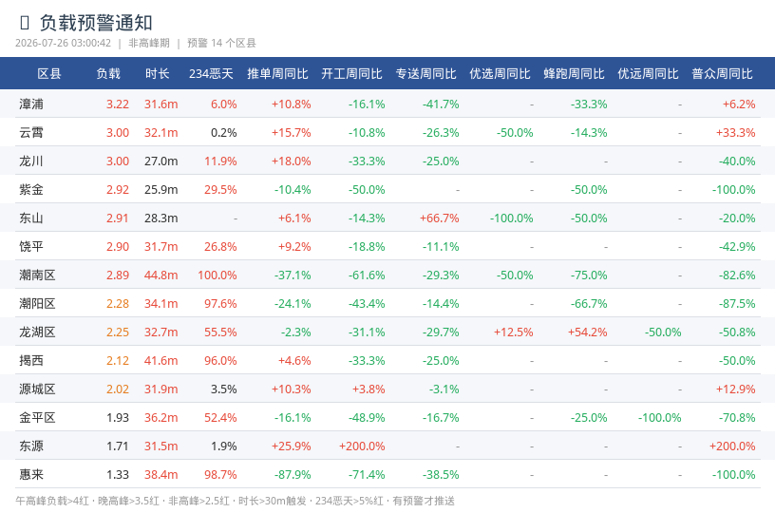Select the 龙川 district name
Image resolution: width=775 pixels, height=532 pixels.
click(31, 161)
